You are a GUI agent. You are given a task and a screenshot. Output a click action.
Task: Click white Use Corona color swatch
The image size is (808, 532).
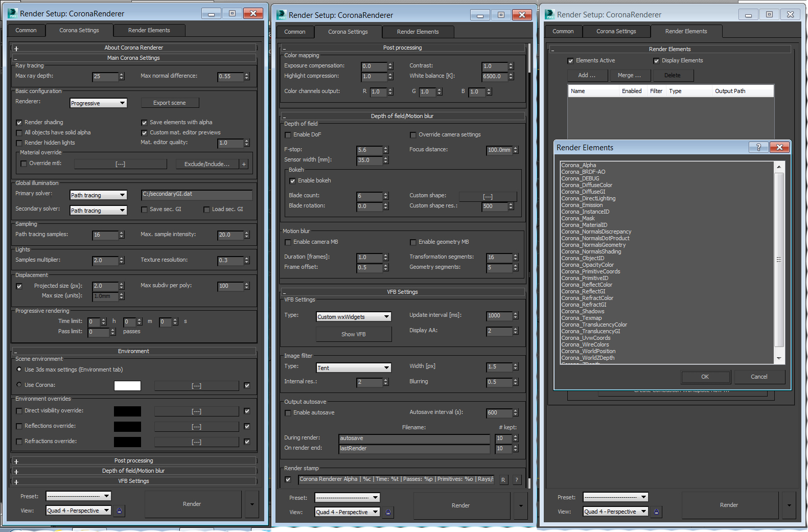coord(127,386)
